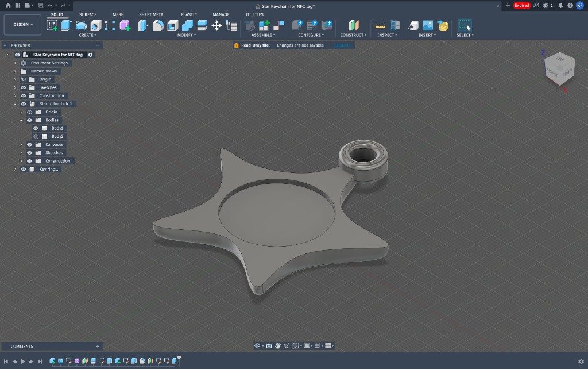Click the Pan hand icon
Image resolution: width=588 pixels, height=369 pixels.
[x=277, y=346]
